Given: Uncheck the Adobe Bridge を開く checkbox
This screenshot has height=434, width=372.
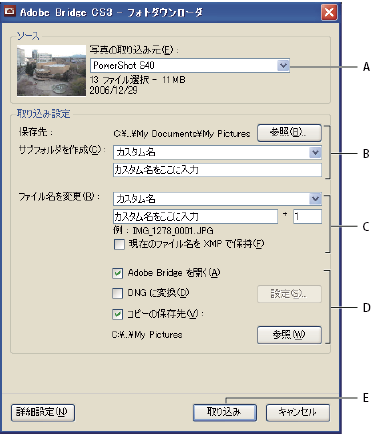Looking at the screenshot, I should click(x=118, y=273).
